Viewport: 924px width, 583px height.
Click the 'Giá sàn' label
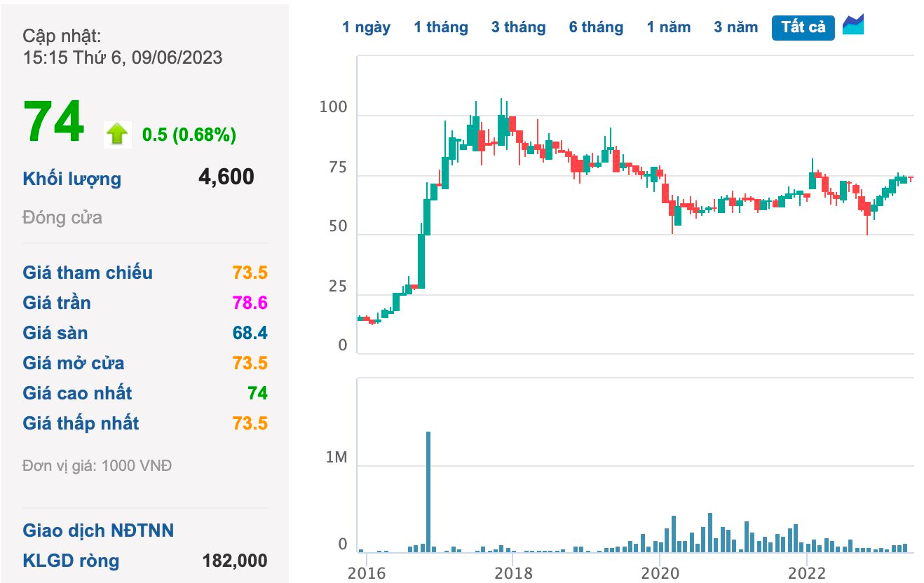coord(55,333)
